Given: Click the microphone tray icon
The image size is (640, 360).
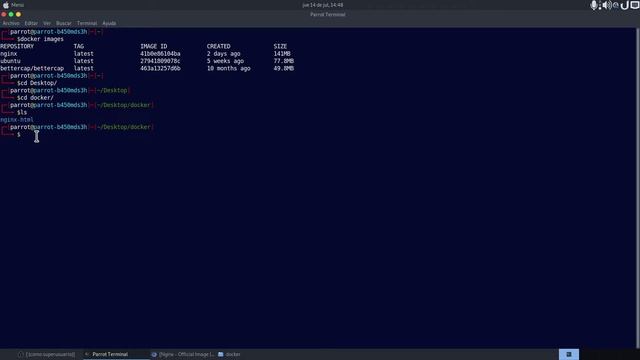Looking at the screenshot, I should coord(594,5).
